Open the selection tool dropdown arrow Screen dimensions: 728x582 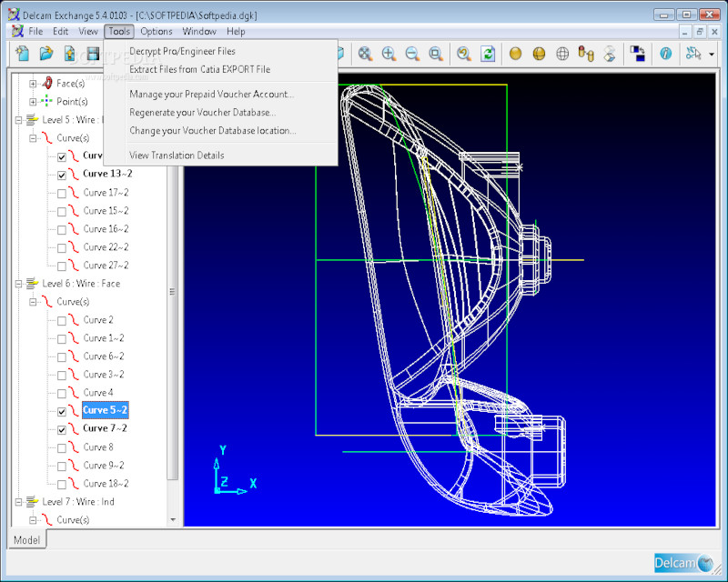click(x=712, y=55)
